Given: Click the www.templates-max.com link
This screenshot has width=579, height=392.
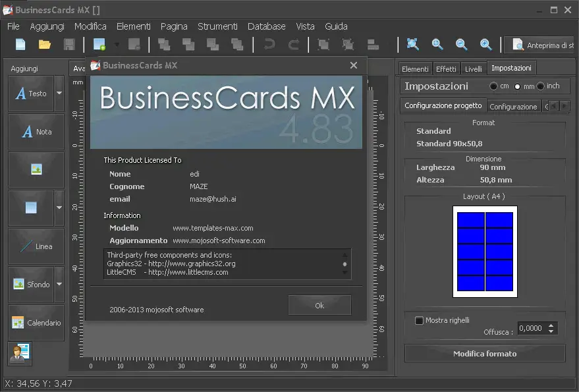Looking at the screenshot, I should (x=213, y=228).
